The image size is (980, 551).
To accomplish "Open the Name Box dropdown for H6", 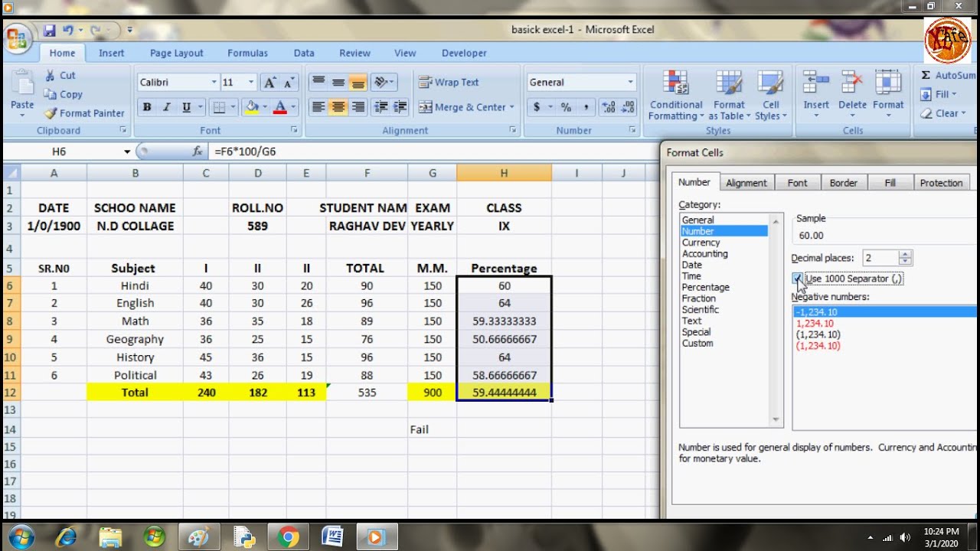I will point(127,152).
